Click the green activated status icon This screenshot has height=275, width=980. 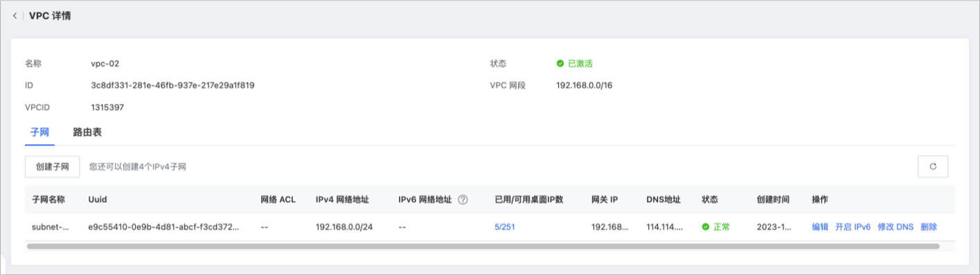tap(560, 64)
